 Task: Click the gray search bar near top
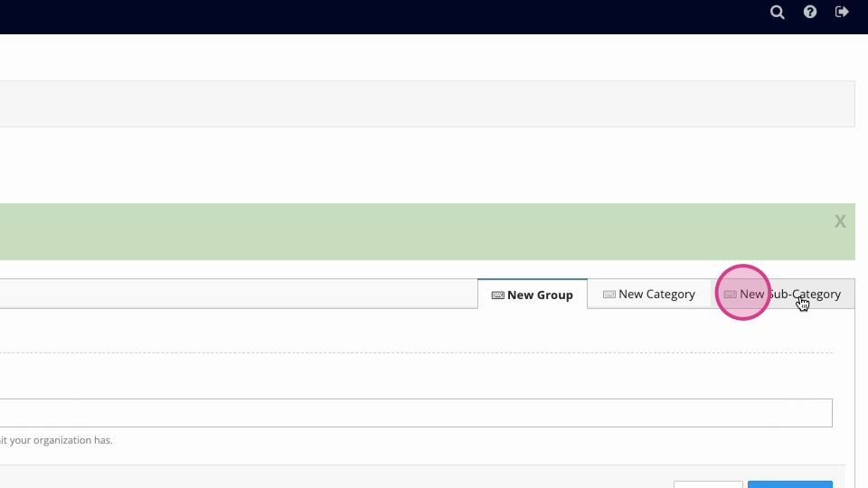coord(428,104)
